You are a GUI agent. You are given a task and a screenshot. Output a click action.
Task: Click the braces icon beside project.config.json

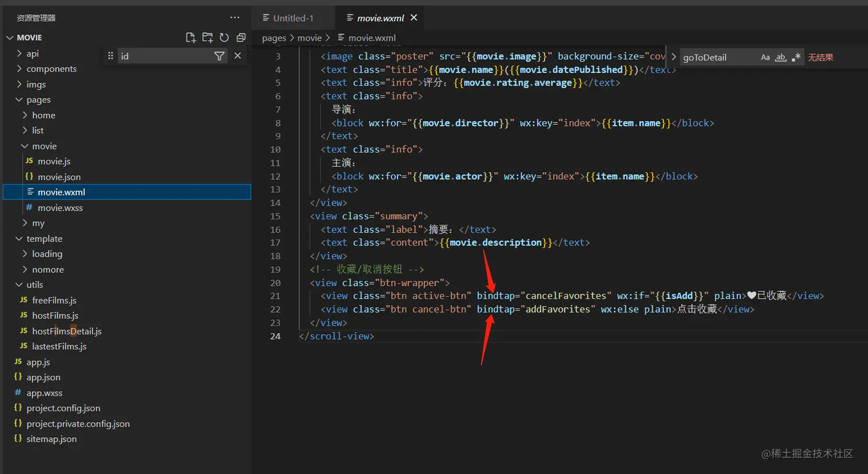pyautogui.click(x=18, y=408)
